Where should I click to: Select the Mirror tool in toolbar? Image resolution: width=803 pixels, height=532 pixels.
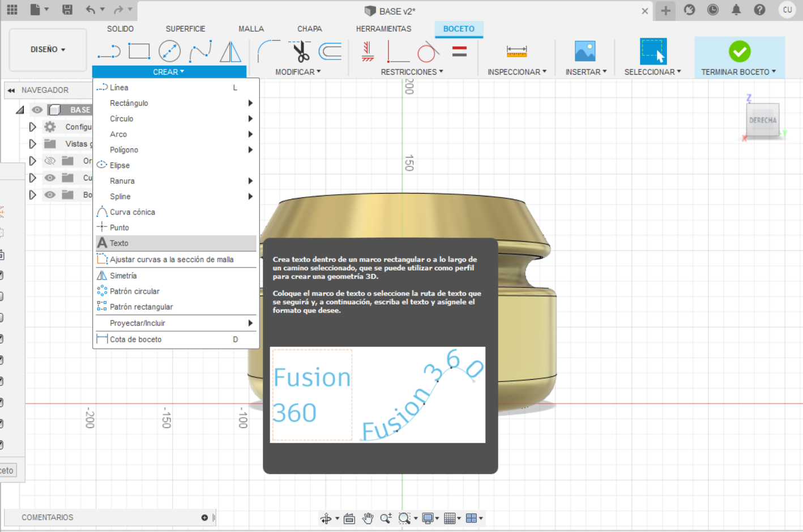pyautogui.click(x=230, y=52)
